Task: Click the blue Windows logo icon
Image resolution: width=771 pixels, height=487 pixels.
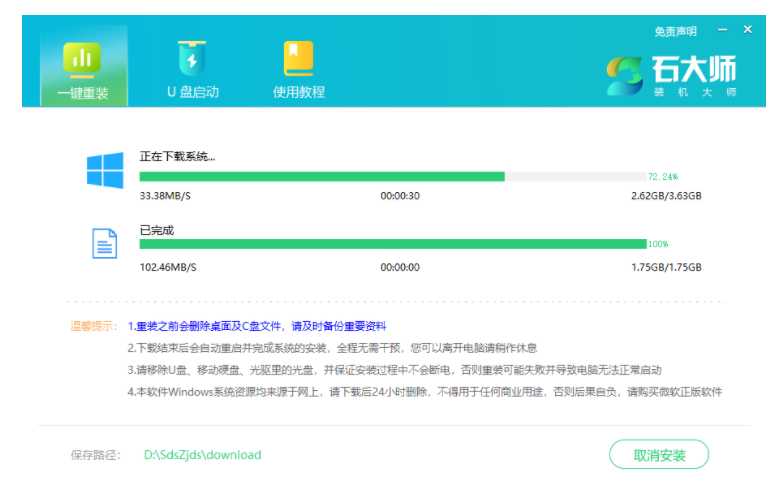Action: [x=105, y=170]
